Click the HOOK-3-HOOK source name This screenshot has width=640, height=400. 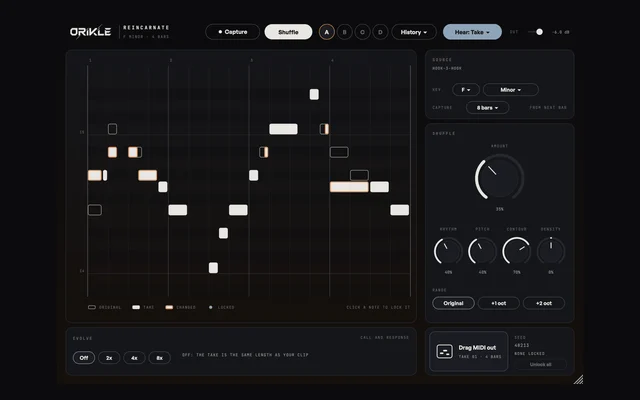click(x=447, y=69)
